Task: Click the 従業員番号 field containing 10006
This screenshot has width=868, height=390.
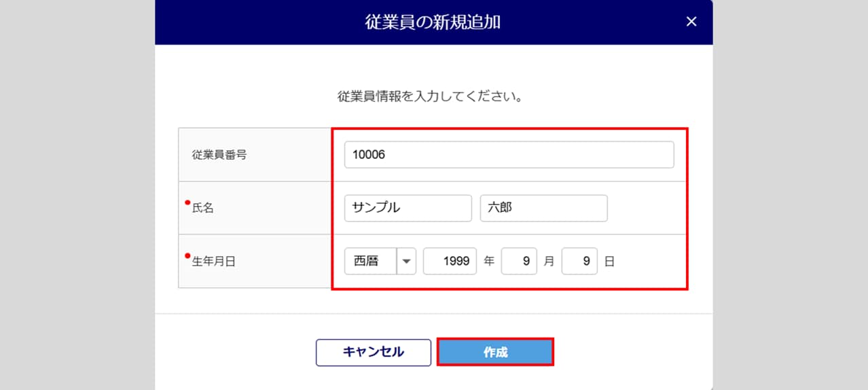Action: (x=509, y=155)
